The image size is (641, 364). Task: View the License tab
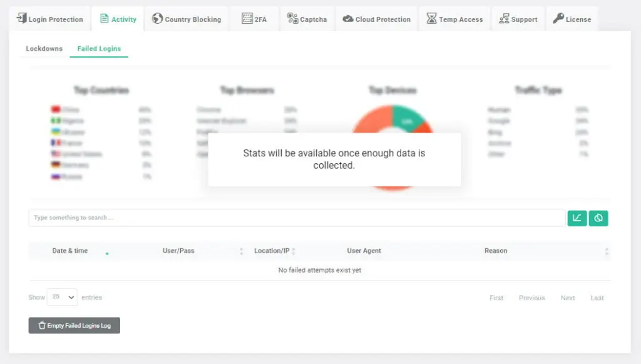[x=572, y=19]
